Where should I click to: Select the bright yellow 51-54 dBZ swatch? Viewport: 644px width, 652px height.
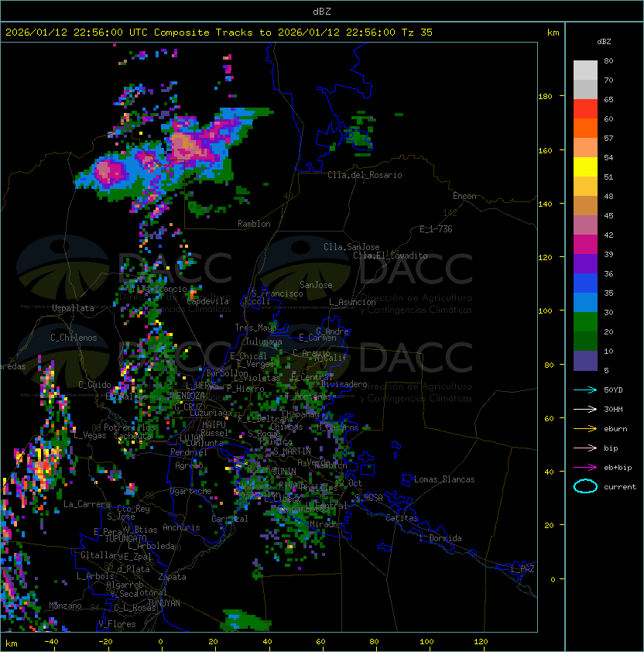(x=585, y=167)
